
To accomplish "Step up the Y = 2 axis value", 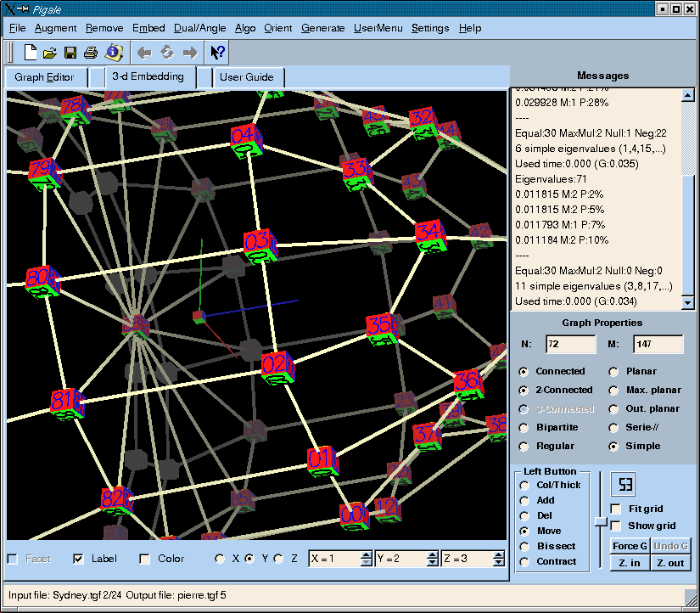I will [x=434, y=554].
